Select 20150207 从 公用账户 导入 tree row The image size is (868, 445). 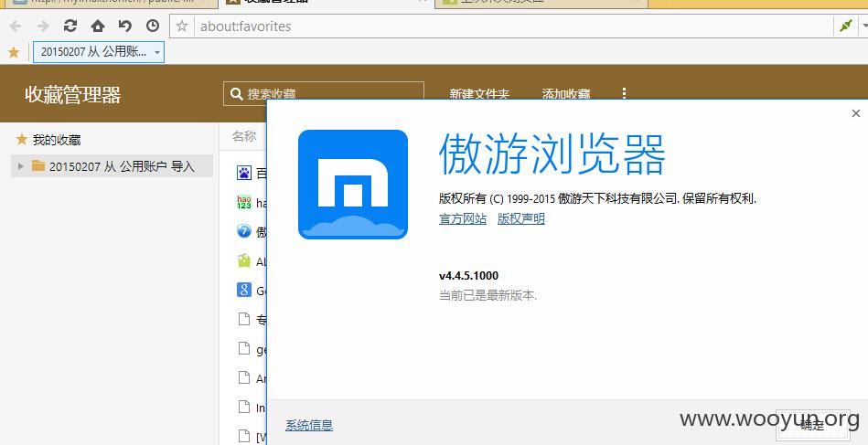[112, 165]
